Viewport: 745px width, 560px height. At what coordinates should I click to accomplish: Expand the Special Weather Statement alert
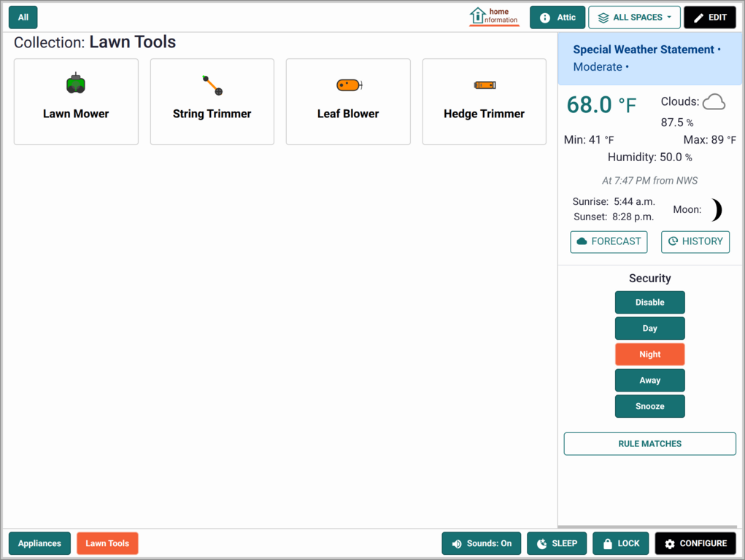[x=649, y=58]
